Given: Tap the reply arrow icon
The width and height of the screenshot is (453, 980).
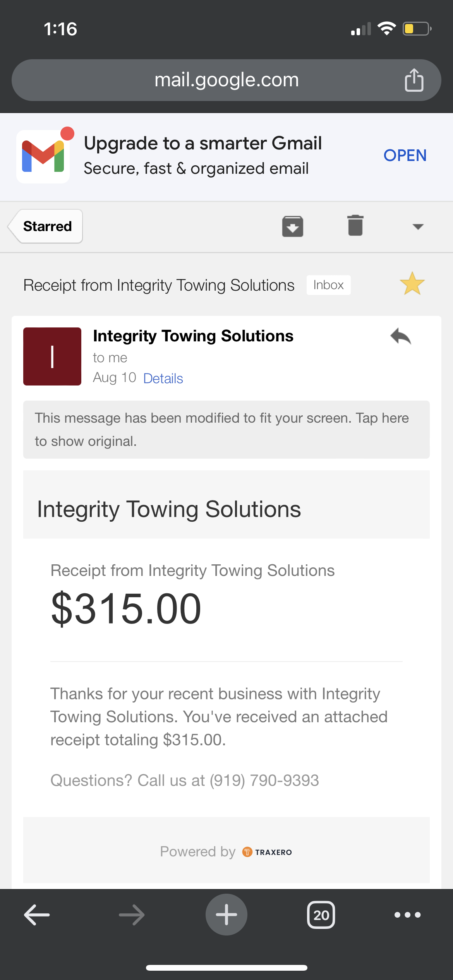Looking at the screenshot, I should [x=401, y=336].
